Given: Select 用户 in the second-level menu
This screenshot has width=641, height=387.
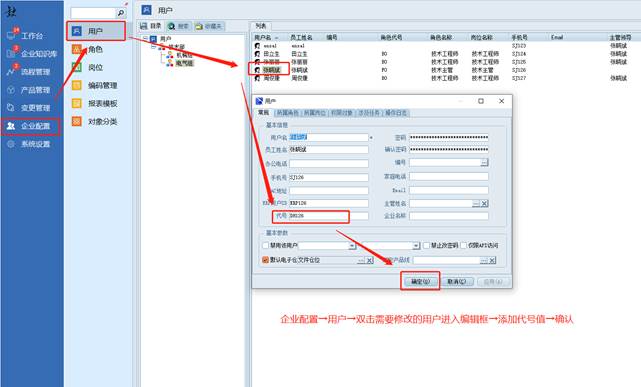Looking at the screenshot, I should tap(96, 31).
